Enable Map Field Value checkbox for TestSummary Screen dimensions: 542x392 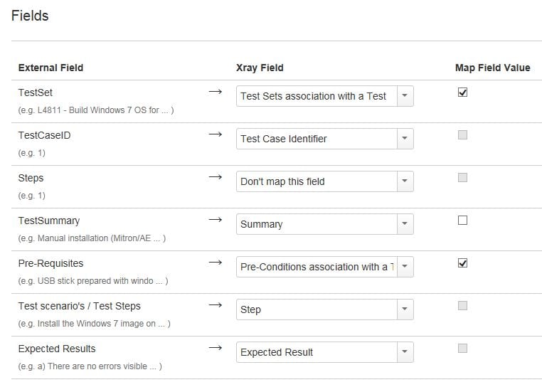[x=462, y=221]
